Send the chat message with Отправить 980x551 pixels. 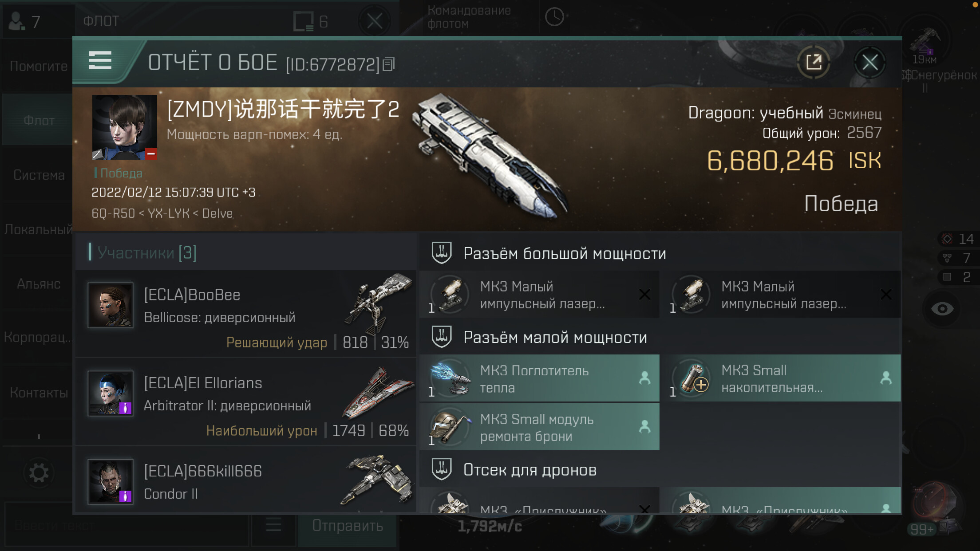point(347,526)
